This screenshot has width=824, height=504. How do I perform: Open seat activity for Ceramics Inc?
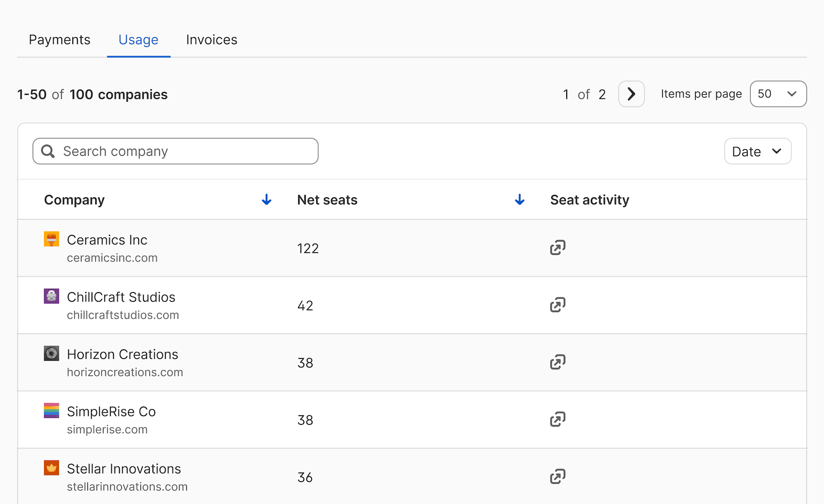point(558,248)
